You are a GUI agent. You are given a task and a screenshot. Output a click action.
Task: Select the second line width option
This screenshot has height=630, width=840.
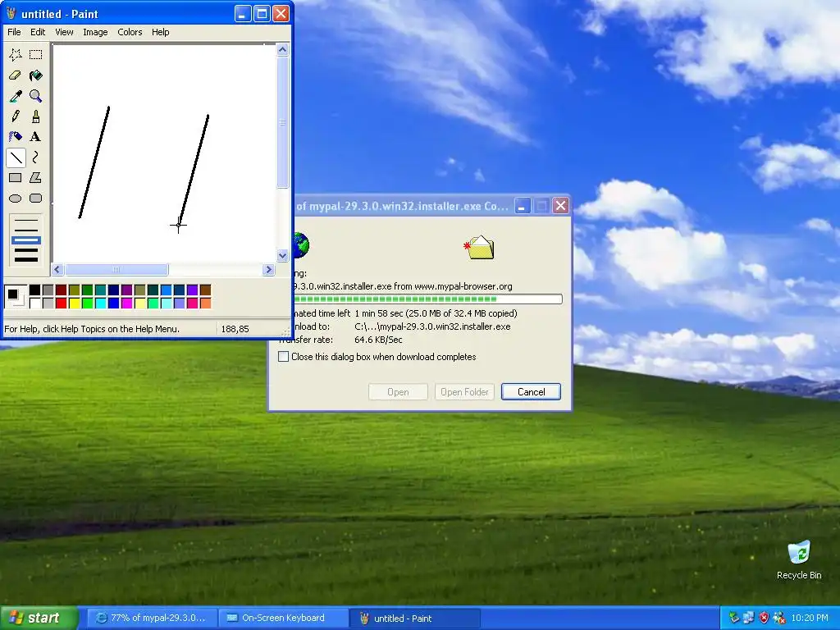click(26, 231)
